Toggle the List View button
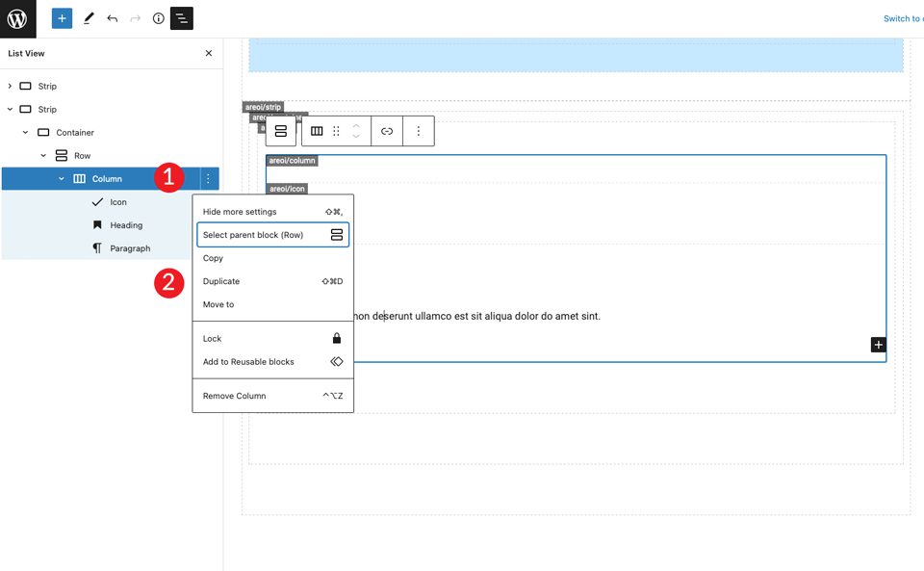Image resolution: width=924 pixels, height=571 pixels. point(182,18)
